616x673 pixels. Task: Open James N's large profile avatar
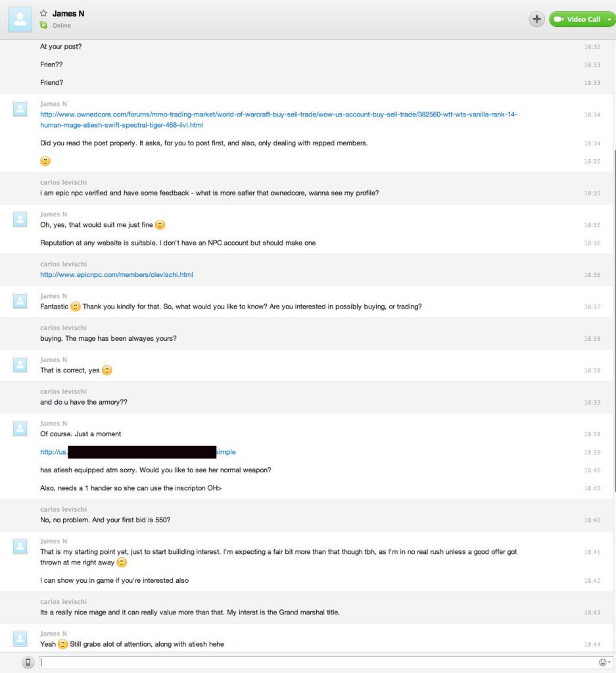[x=20, y=19]
